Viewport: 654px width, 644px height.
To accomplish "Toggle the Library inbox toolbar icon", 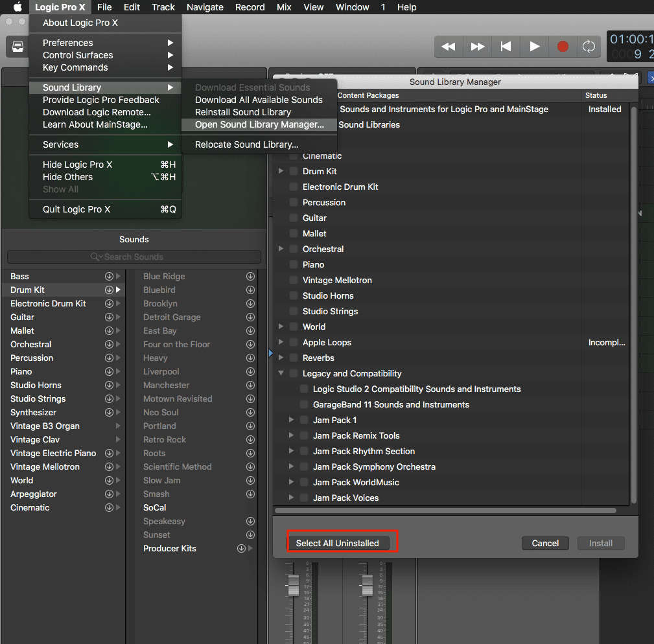I will pyautogui.click(x=18, y=46).
